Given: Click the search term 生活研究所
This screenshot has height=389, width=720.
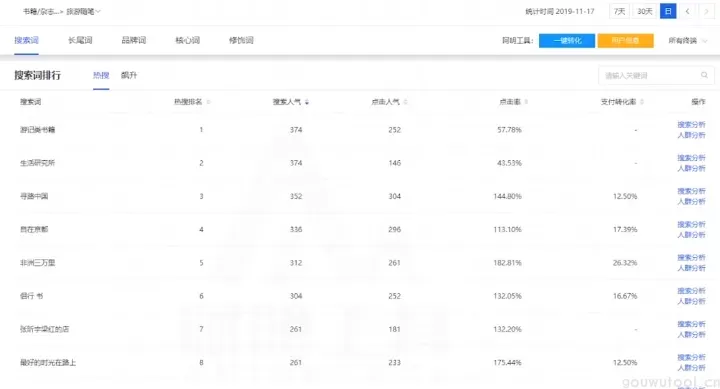Looking at the screenshot, I should [x=37, y=163].
